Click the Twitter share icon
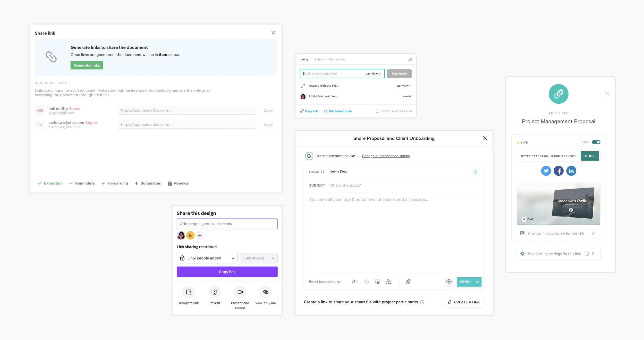 [546, 171]
